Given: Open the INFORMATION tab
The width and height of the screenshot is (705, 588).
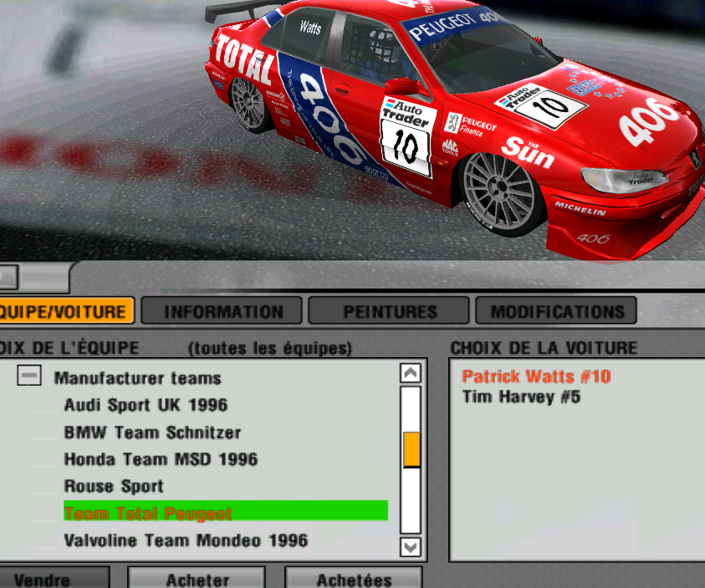Looking at the screenshot, I should [223, 312].
